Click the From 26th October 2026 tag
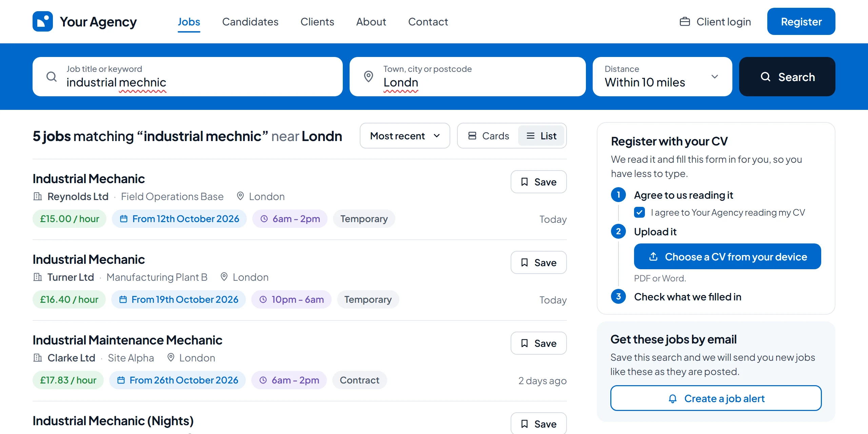Image resolution: width=868 pixels, height=434 pixels. pos(177,380)
